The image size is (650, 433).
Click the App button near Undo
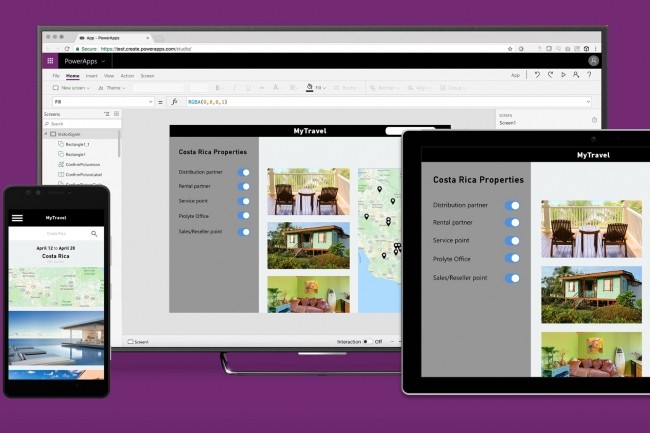pyautogui.click(x=515, y=75)
